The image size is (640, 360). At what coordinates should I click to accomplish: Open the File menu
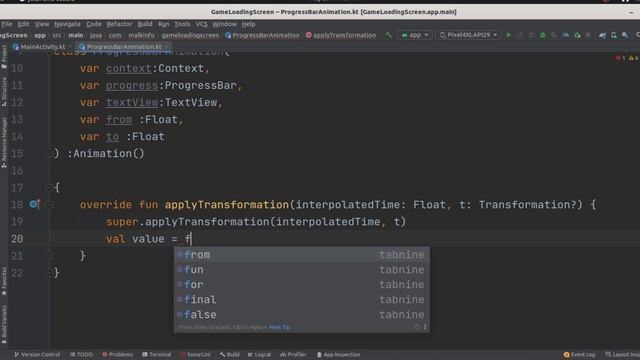coord(7,24)
